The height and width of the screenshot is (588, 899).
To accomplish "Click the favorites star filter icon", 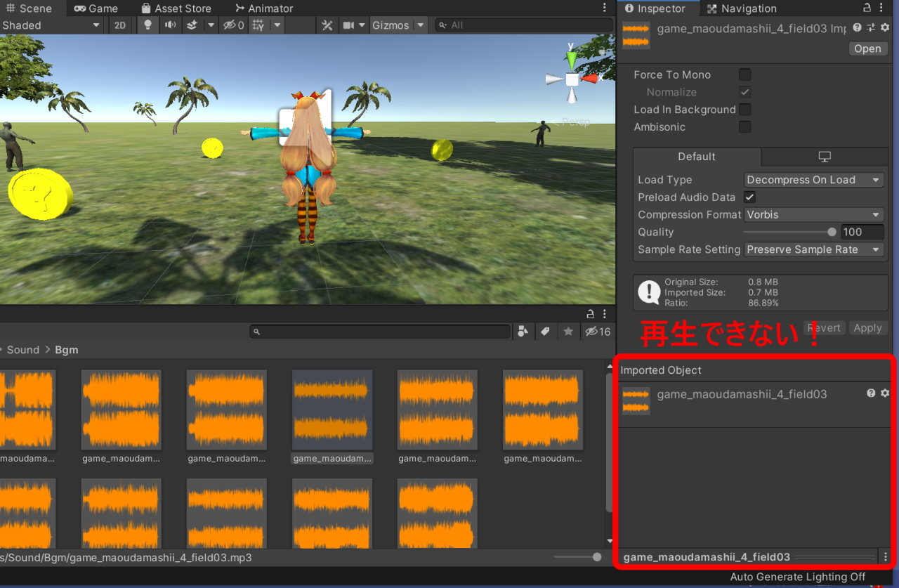I will [x=568, y=331].
